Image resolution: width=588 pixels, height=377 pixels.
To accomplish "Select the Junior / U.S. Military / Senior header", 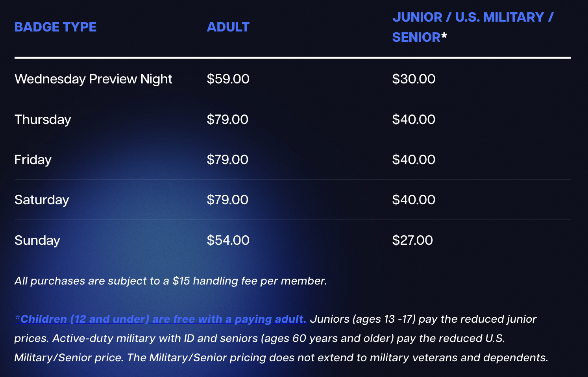I will click(x=473, y=27).
